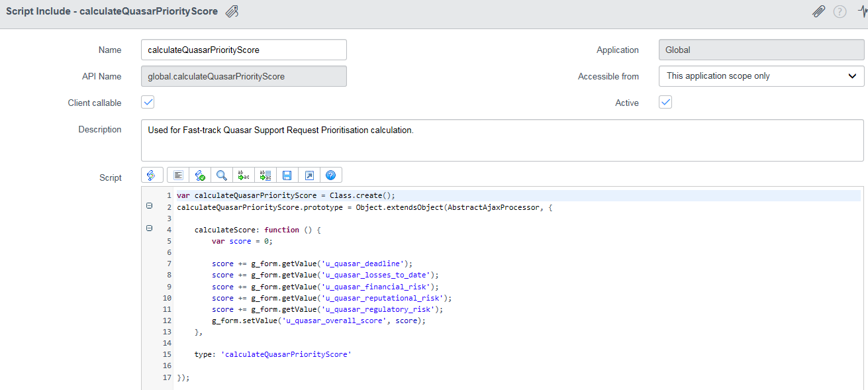Click the Replace icon in script toolbar
This screenshot has height=390, width=868.
(x=243, y=175)
